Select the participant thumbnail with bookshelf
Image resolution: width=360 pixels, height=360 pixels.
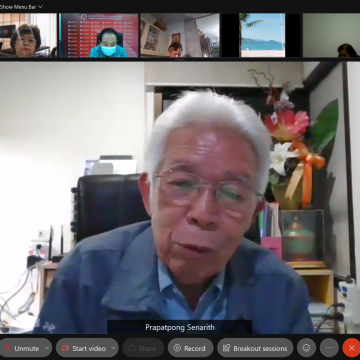[180, 35]
